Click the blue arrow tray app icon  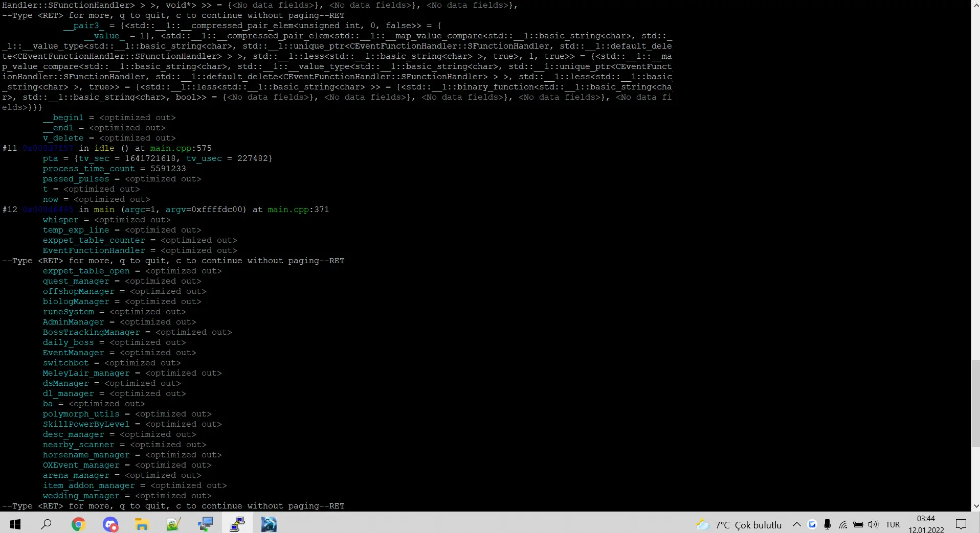pyautogui.click(x=812, y=524)
